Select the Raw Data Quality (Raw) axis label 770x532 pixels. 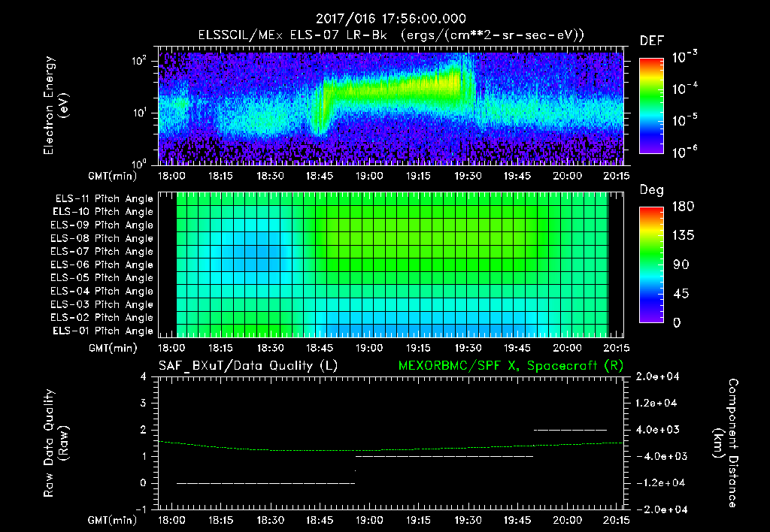coord(56,443)
